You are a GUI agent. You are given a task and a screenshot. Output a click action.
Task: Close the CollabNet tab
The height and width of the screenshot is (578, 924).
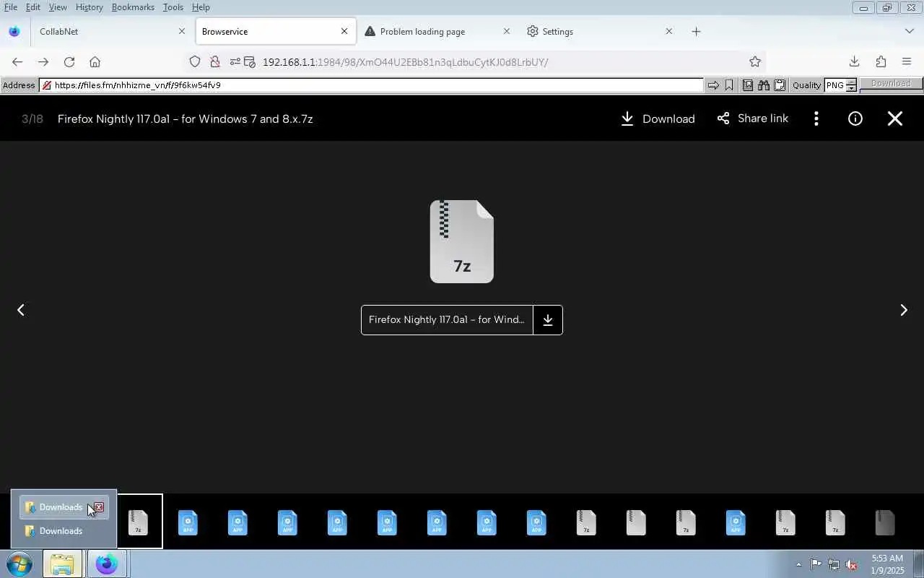pos(182,32)
